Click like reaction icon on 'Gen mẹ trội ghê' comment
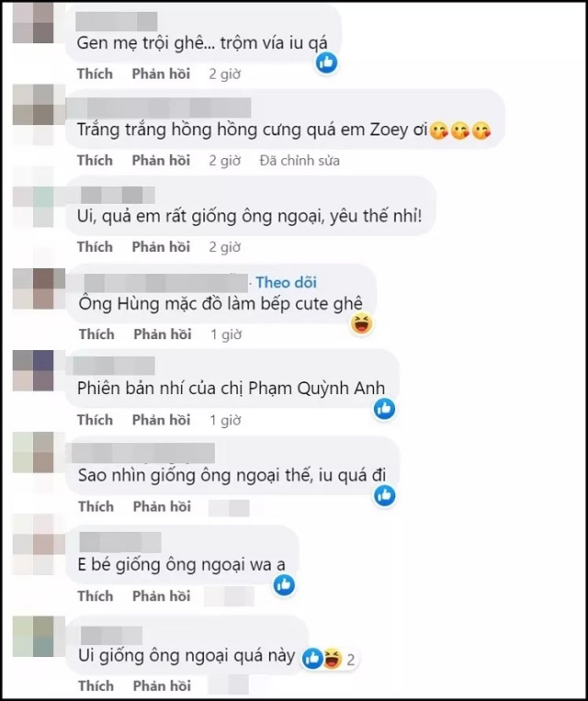Screen dimensions: 588x701 327,62
